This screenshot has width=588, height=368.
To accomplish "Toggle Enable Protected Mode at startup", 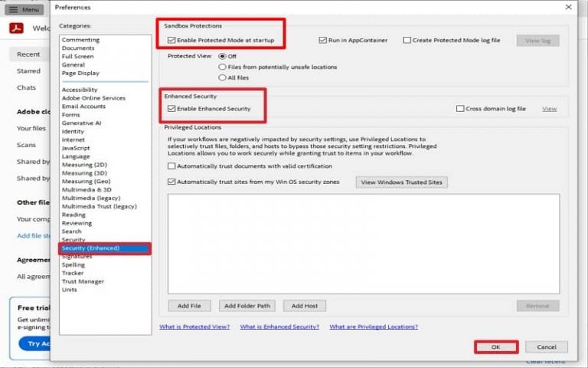I will click(x=171, y=40).
